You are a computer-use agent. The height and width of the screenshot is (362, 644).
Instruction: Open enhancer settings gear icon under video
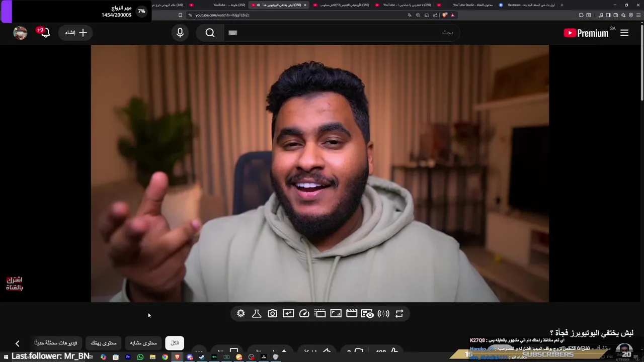(241, 313)
